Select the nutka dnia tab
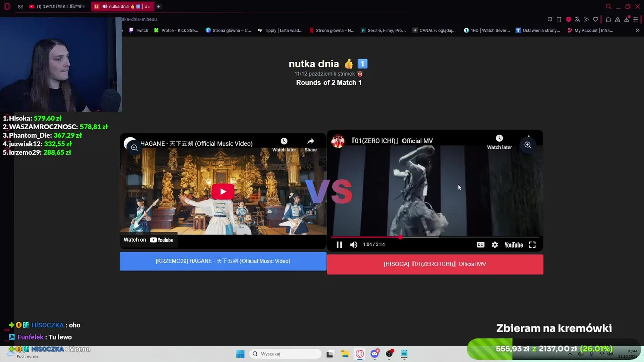 [122, 6]
